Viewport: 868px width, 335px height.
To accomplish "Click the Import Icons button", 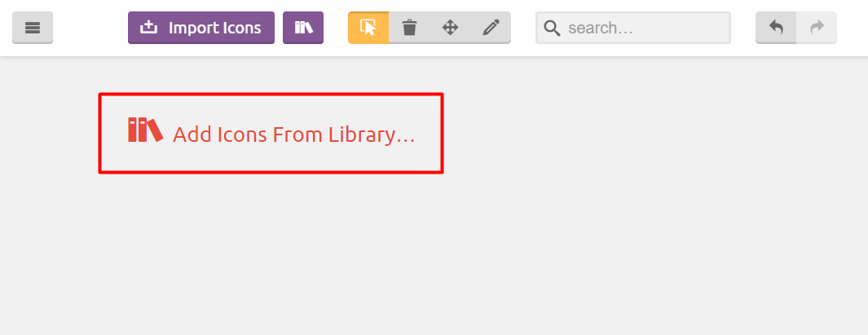I will point(201,28).
